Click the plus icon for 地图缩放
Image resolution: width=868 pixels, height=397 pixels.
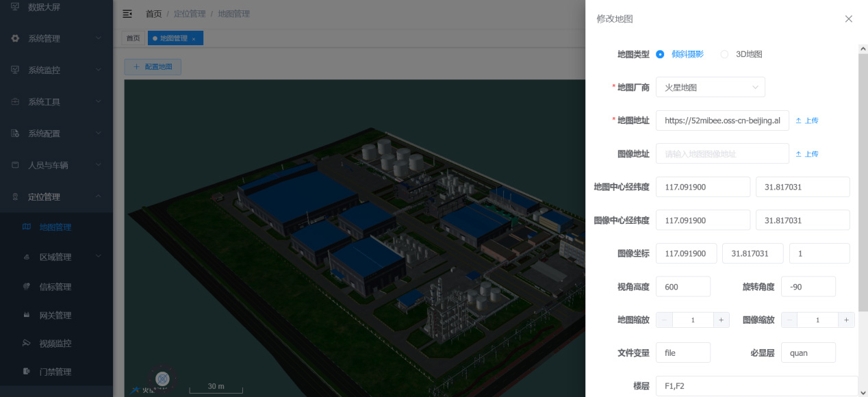(721, 320)
